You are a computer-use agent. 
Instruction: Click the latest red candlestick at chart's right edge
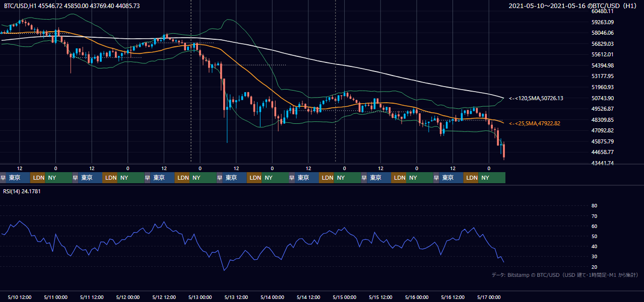click(x=504, y=150)
